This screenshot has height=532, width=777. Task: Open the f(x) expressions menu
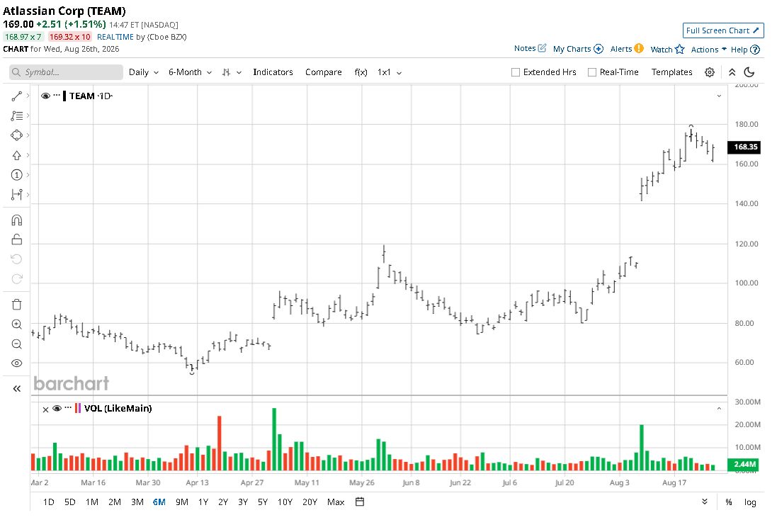[361, 72]
